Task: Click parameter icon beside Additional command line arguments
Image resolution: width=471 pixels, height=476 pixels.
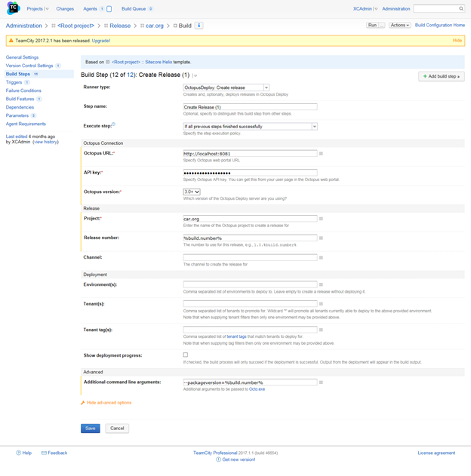Action: pos(321,382)
